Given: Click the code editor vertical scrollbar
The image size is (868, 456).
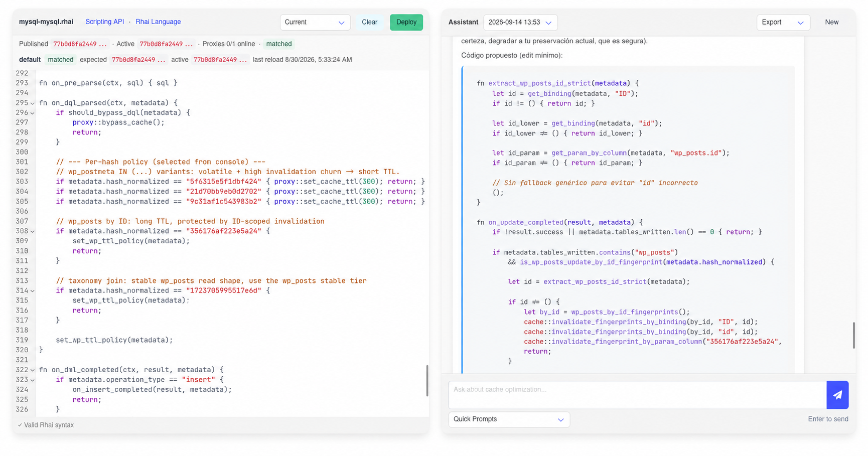Looking at the screenshot, I should click(x=427, y=380).
